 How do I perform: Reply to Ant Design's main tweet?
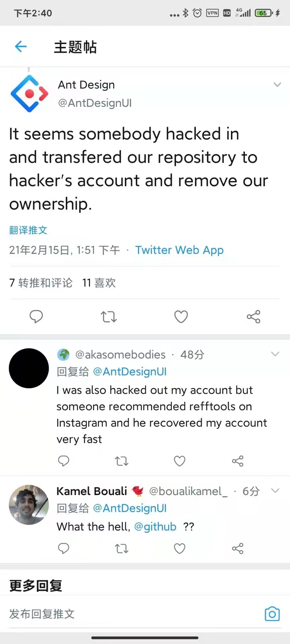[x=36, y=317]
